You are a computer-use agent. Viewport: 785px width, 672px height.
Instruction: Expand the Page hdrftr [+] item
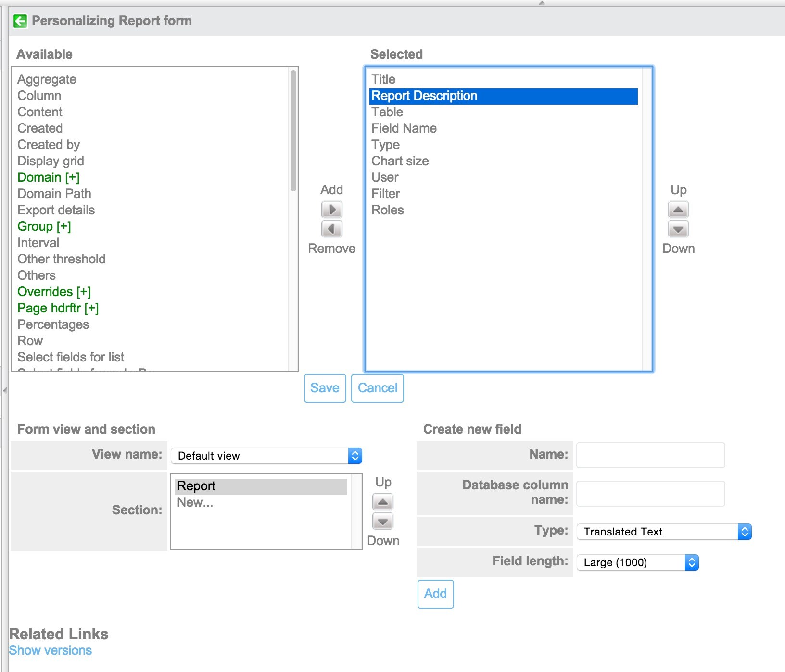pyautogui.click(x=58, y=308)
